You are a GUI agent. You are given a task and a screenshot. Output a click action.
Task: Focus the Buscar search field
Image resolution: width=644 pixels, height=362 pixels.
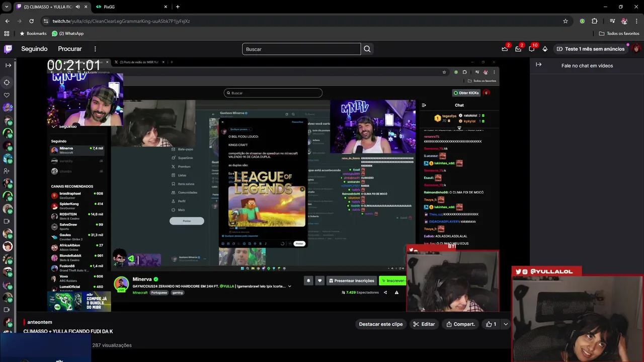click(x=301, y=49)
